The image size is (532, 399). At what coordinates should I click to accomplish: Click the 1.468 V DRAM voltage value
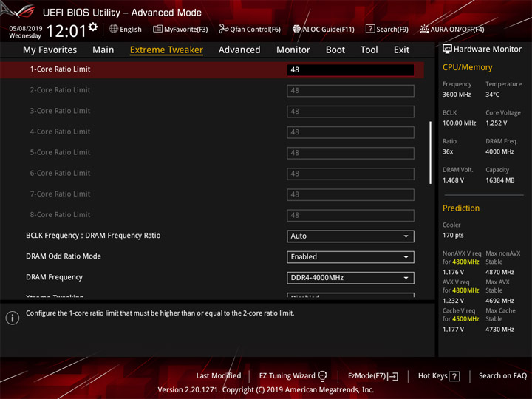453,180
